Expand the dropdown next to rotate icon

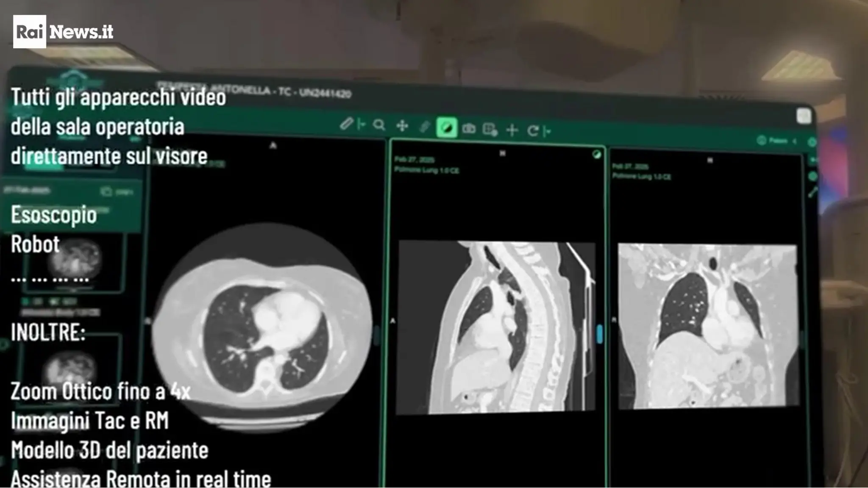[x=547, y=132]
